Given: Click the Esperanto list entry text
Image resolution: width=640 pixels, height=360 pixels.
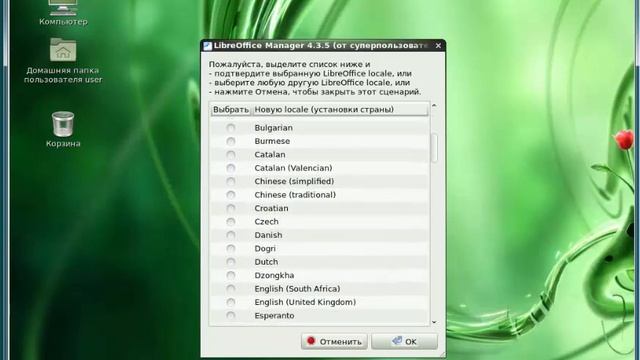Looking at the screenshot, I should (274, 316).
